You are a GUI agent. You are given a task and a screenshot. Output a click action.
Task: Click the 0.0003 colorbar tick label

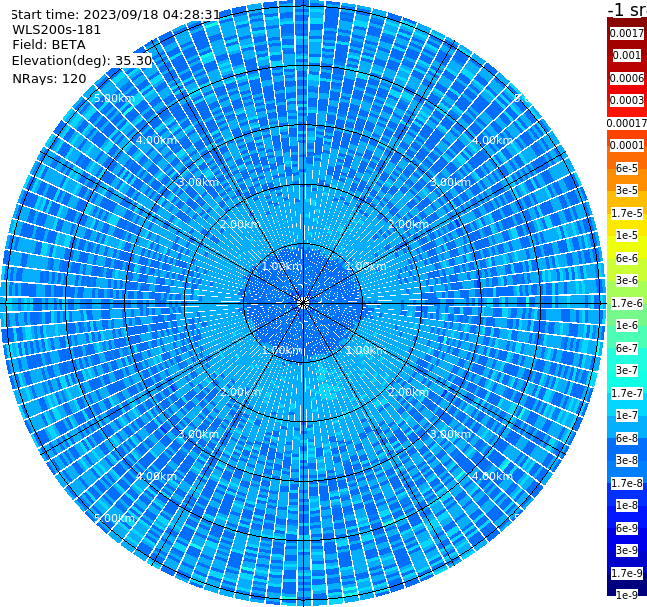pyautogui.click(x=627, y=100)
